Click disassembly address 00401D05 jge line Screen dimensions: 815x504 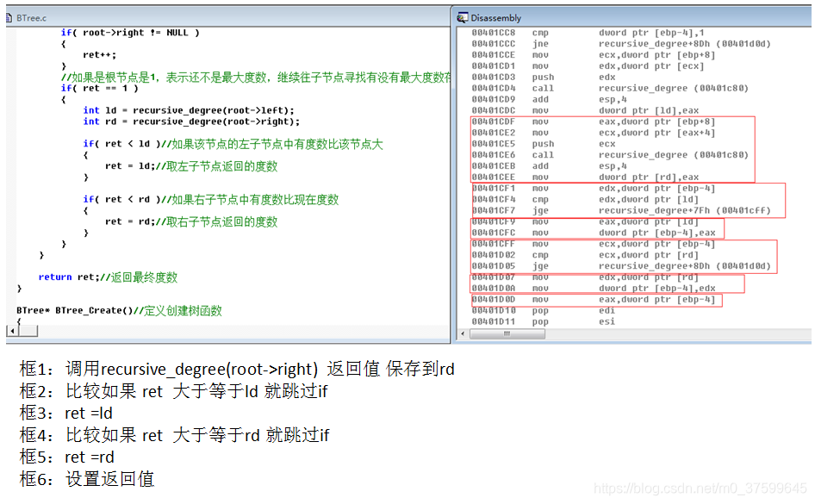click(x=621, y=266)
